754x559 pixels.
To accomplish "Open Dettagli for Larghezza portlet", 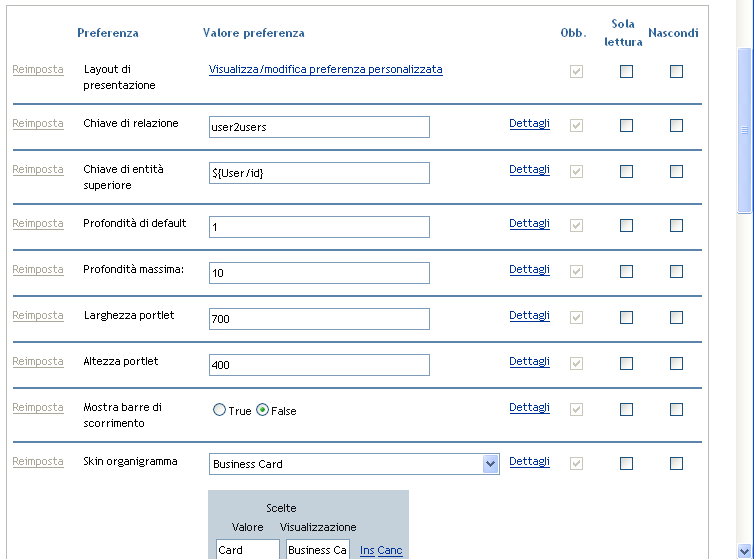I will pyautogui.click(x=529, y=316).
